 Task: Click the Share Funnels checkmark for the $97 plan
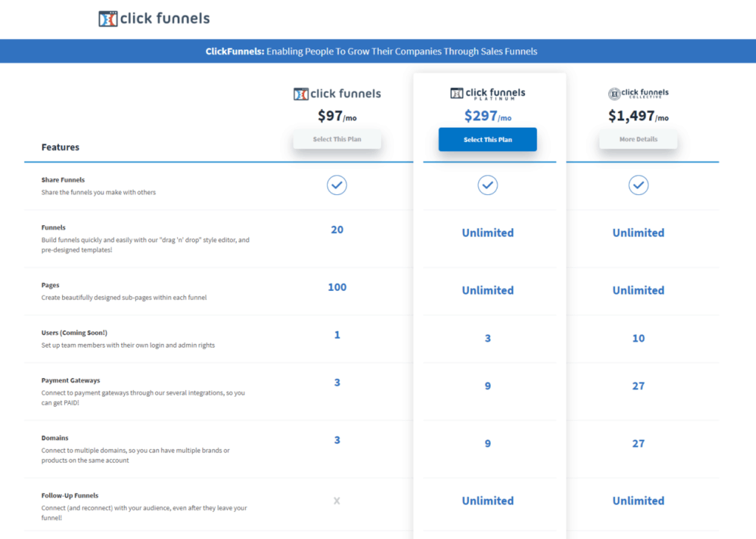337,185
